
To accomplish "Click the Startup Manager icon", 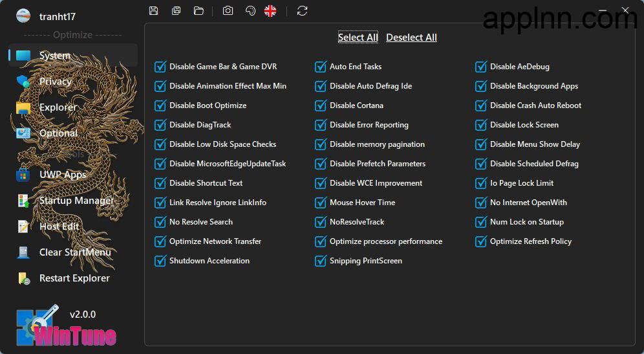I will (23, 201).
